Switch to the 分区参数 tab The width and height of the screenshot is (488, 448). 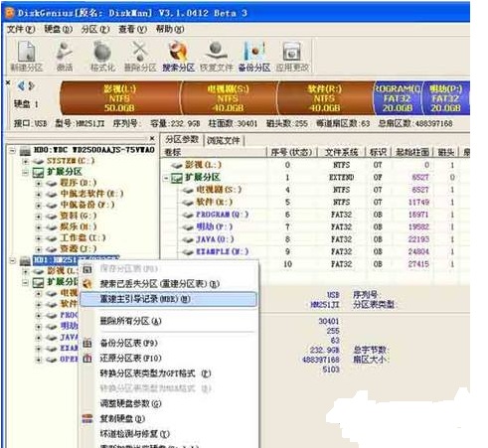(182, 139)
